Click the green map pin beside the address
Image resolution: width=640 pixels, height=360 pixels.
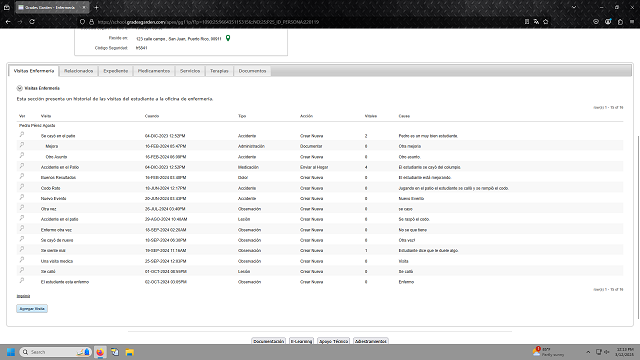(228, 38)
